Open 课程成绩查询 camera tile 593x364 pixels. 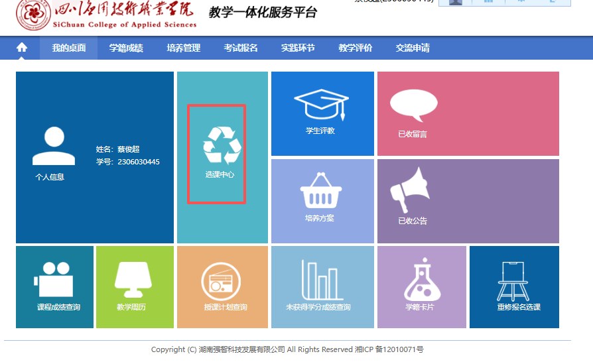pyautogui.click(x=54, y=287)
